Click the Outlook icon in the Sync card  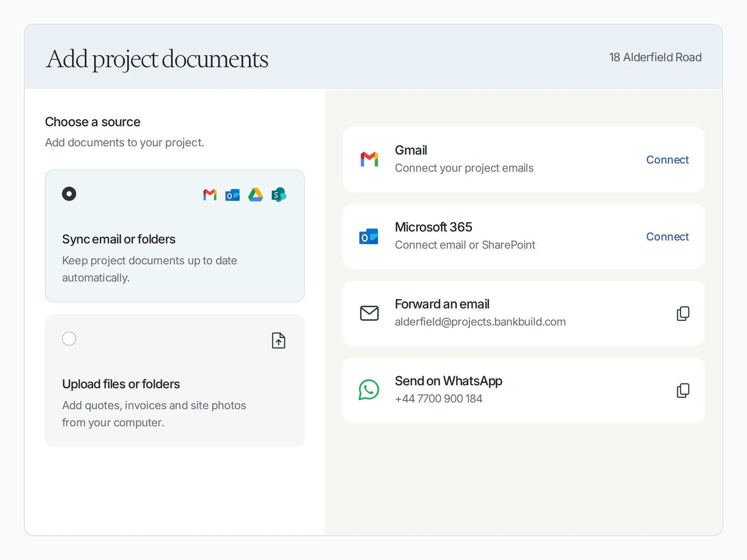[232, 195]
